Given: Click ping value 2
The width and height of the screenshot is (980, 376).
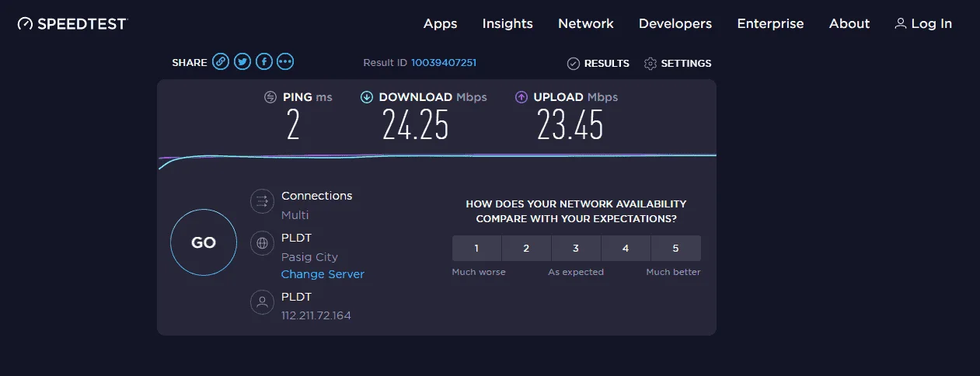Looking at the screenshot, I should (x=293, y=124).
